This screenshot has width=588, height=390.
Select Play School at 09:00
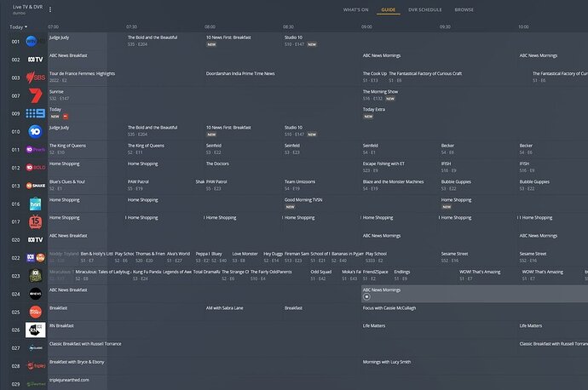click(375, 254)
